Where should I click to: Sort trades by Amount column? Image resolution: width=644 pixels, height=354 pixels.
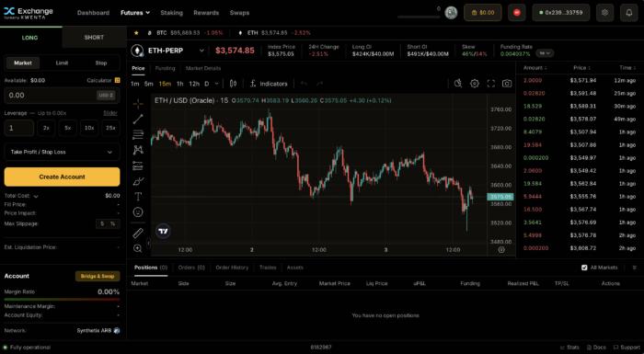coord(535,68)
